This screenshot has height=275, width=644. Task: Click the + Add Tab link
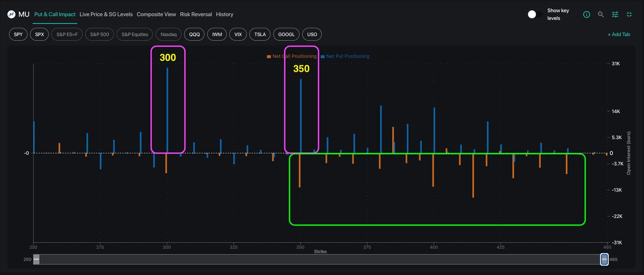pyautogui.click(x=619, y=35)
